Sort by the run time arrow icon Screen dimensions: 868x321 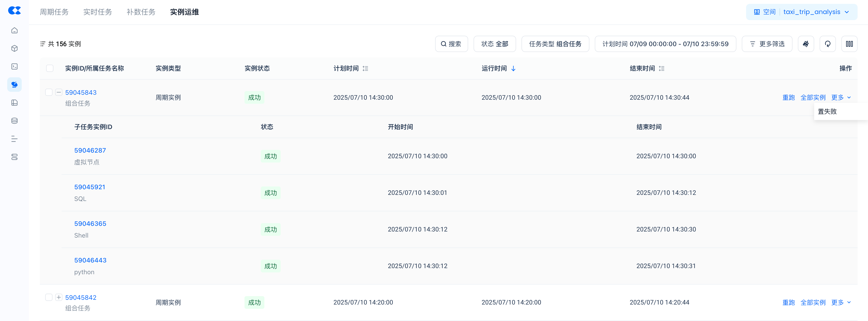(x=513, y=69)
